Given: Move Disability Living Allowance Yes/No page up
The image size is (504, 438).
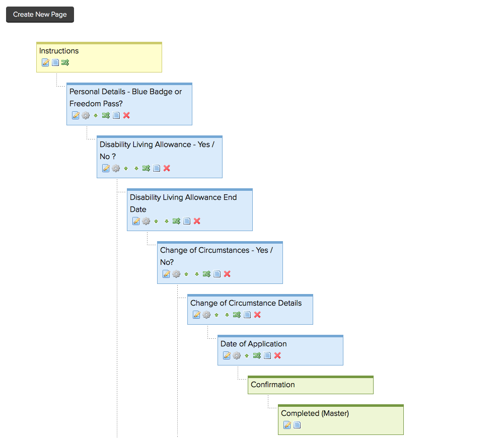Looking at the screenshot, I should click(126, 168).
